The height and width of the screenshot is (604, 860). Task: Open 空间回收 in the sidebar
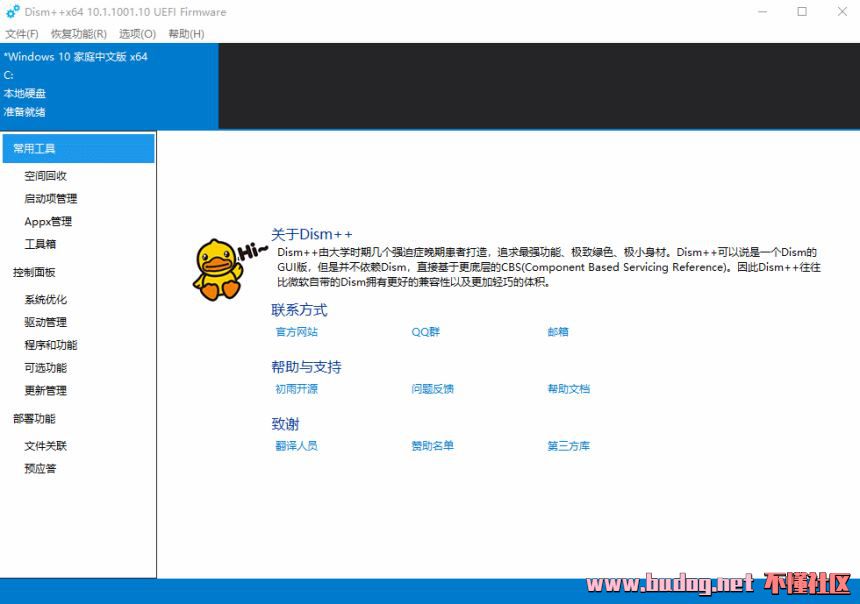tap(45, 176)
